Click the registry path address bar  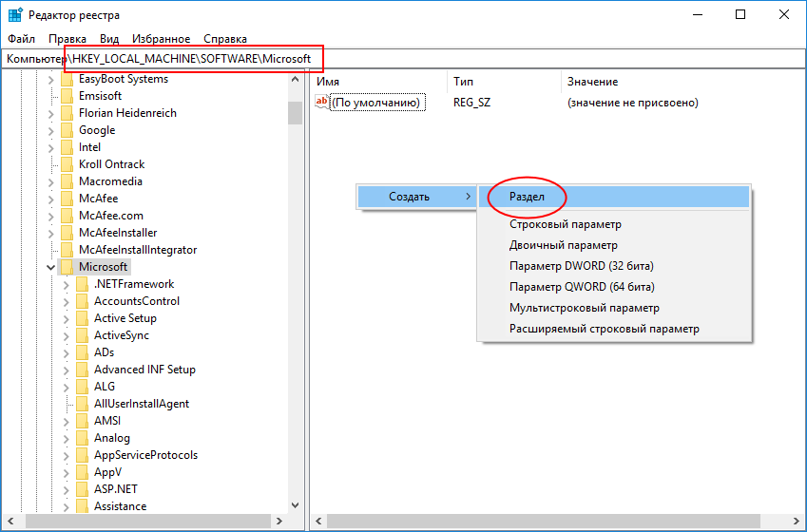click(403, 59)
